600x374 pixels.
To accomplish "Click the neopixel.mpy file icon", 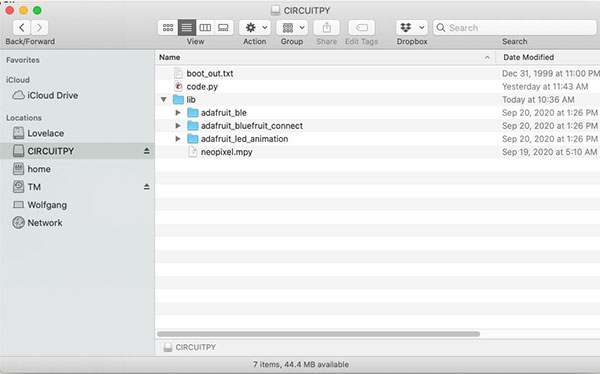I will click(193, 152).
